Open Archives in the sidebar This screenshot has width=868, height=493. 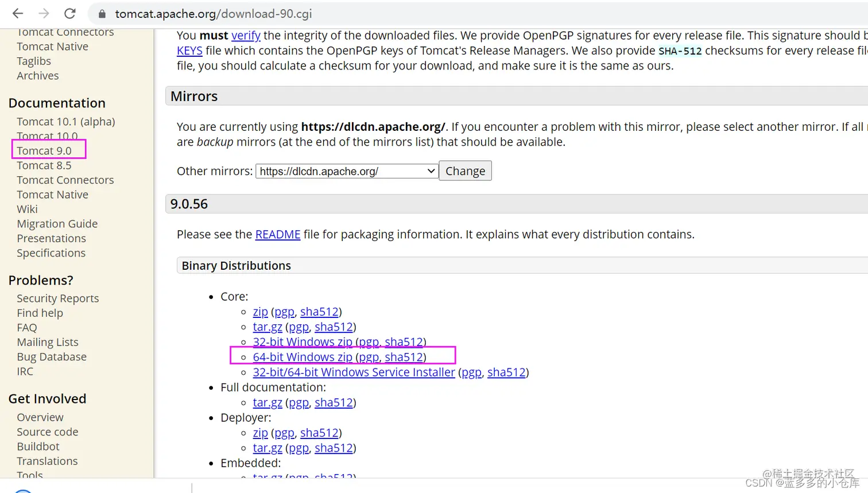(x=37, y=76)
